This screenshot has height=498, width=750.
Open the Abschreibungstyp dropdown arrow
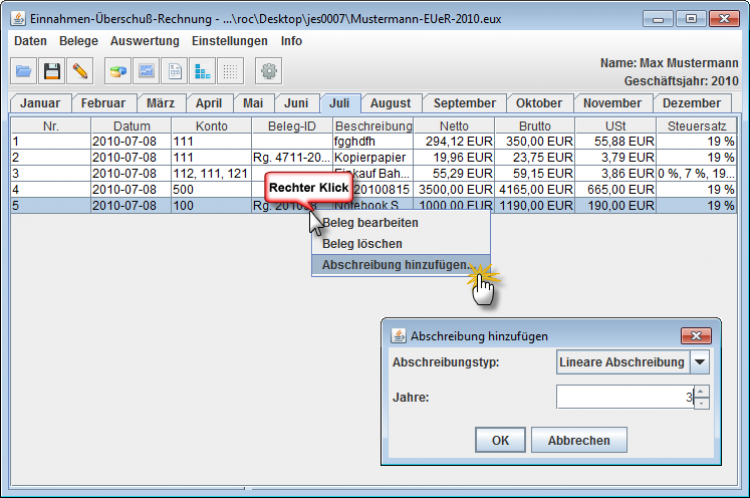pyautogui.click(x=700, y=362)
